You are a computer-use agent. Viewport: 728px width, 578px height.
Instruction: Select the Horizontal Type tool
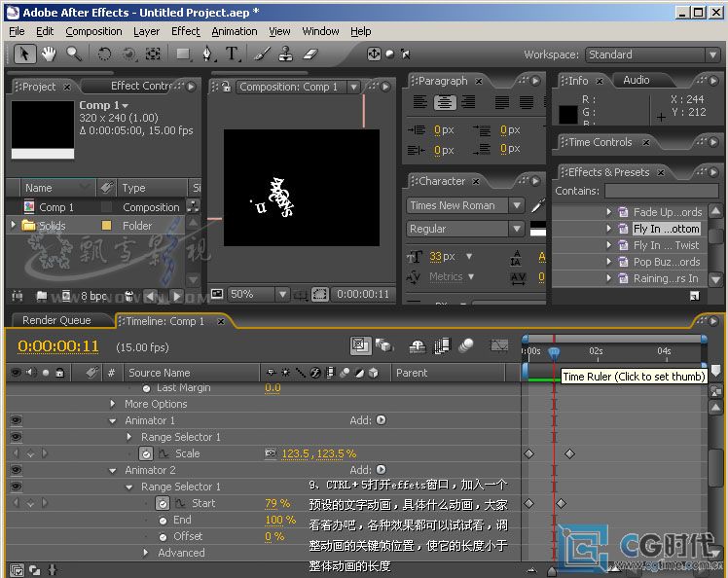click(x=233, y=54)
